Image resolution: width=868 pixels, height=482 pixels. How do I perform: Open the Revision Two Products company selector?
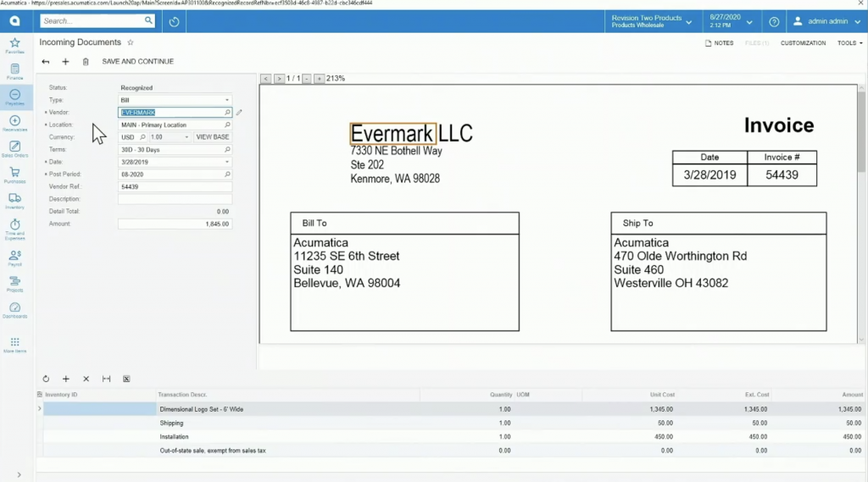point(652,21)
